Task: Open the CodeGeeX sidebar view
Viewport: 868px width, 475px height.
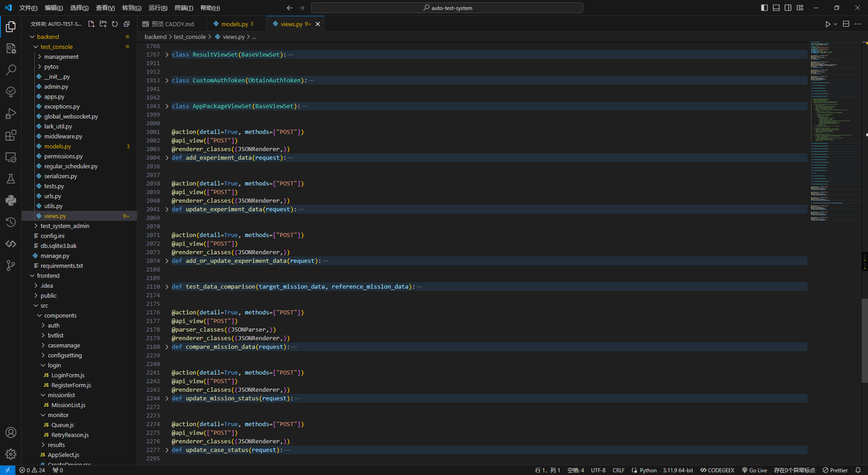Action: coord(11,244)
